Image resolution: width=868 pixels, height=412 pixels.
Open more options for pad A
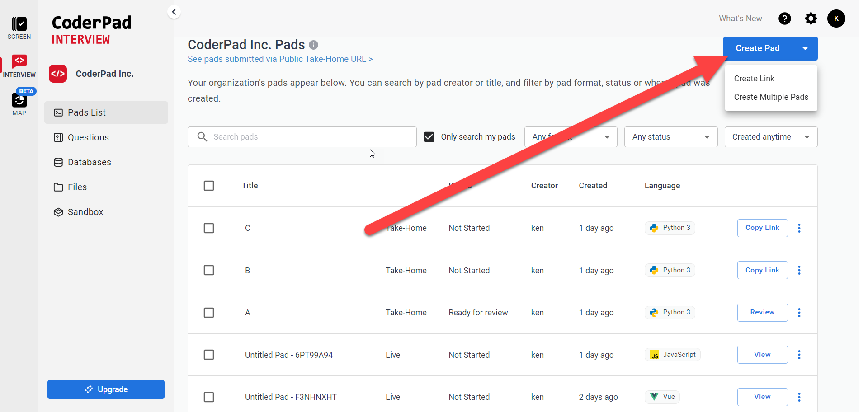[x=799, y=313]
